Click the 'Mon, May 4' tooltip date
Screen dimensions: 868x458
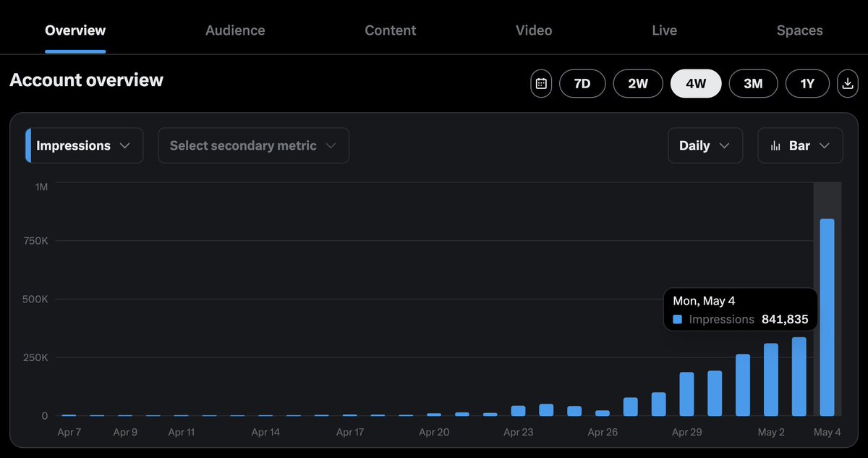704,301
